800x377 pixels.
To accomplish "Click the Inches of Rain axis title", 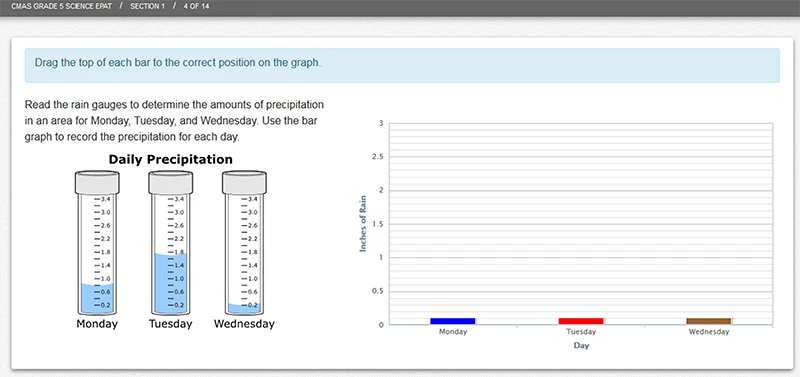I will [363, 224].
